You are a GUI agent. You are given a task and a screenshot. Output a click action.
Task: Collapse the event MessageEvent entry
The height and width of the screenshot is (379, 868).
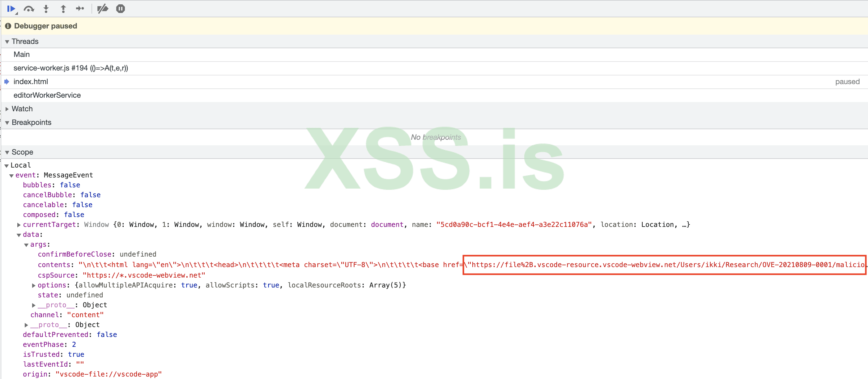click(x=12, y=176)
